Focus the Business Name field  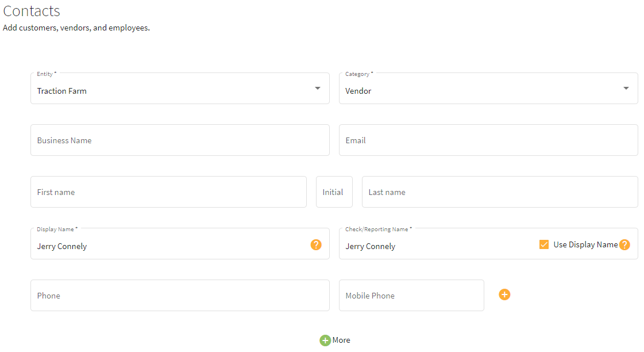pyautogui.click(x=180, y=140)
